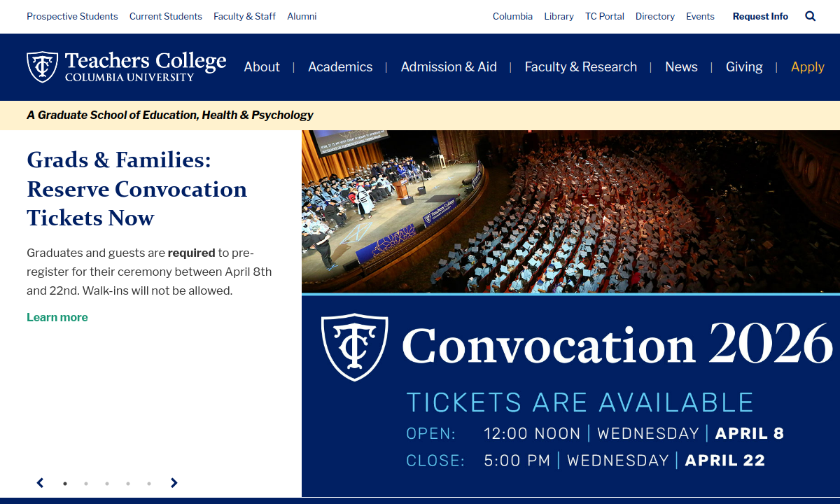Switch to the second carousel dot
Viewport: 840px width, 504px height.
tap(86, 484)
